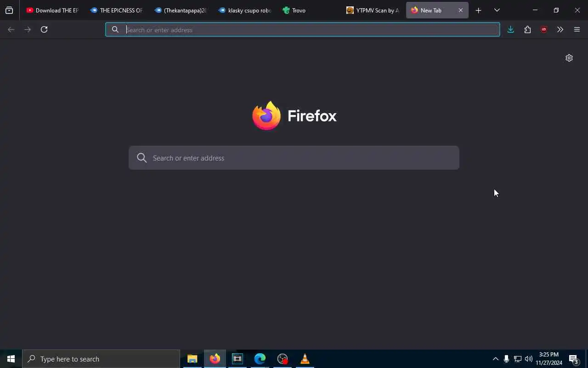Open VLC media player from taskbar
The height and width of the screenshot is (368, 588).
[305, 359]
